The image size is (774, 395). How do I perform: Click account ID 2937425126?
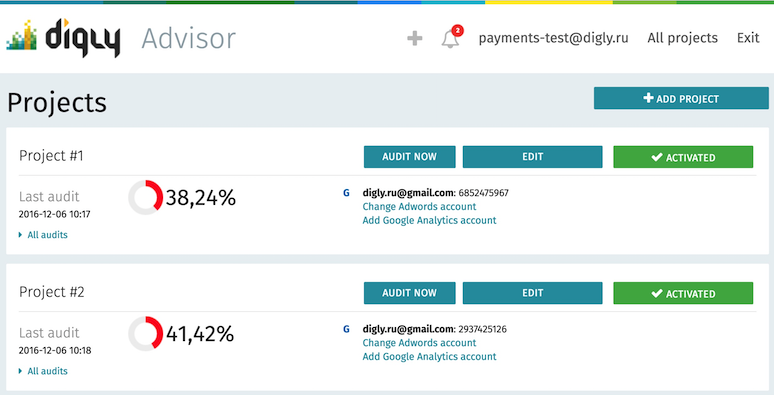[482, 329]
